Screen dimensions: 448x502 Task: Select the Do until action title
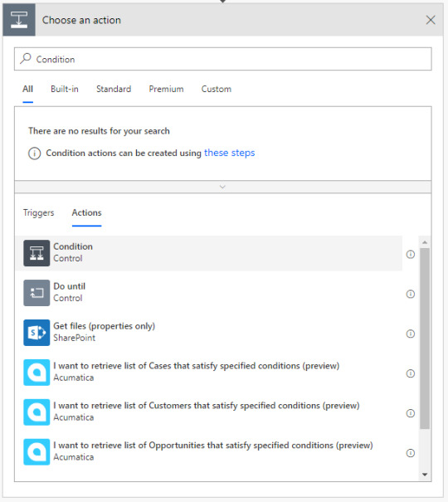(x=70, y=286)
